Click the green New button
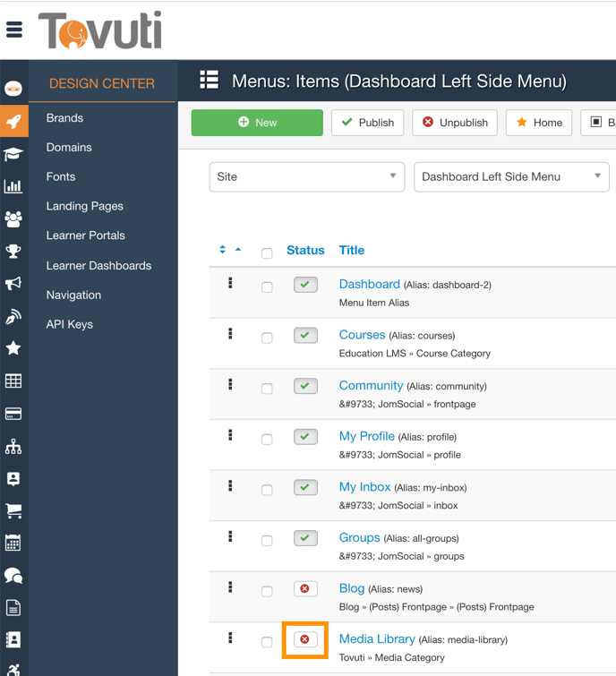 point(257,123)
